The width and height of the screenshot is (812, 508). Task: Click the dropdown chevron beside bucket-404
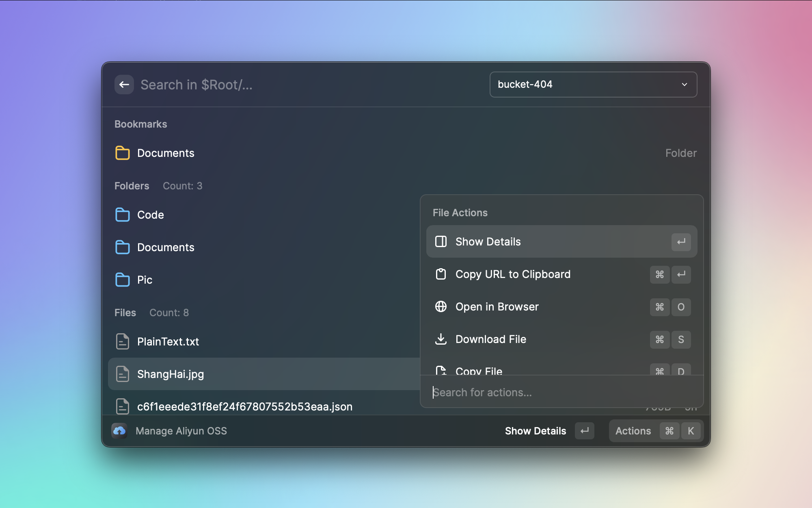685,85
